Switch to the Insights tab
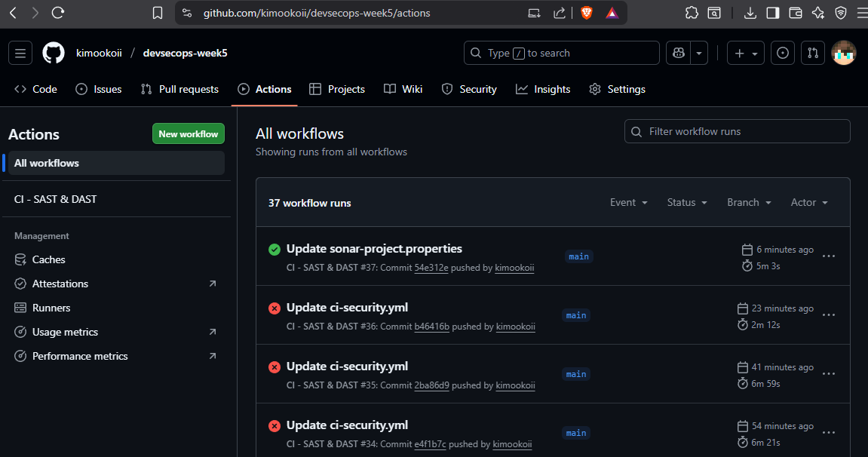The height and width of the screenshot is (457, 868). click(543, 89)
